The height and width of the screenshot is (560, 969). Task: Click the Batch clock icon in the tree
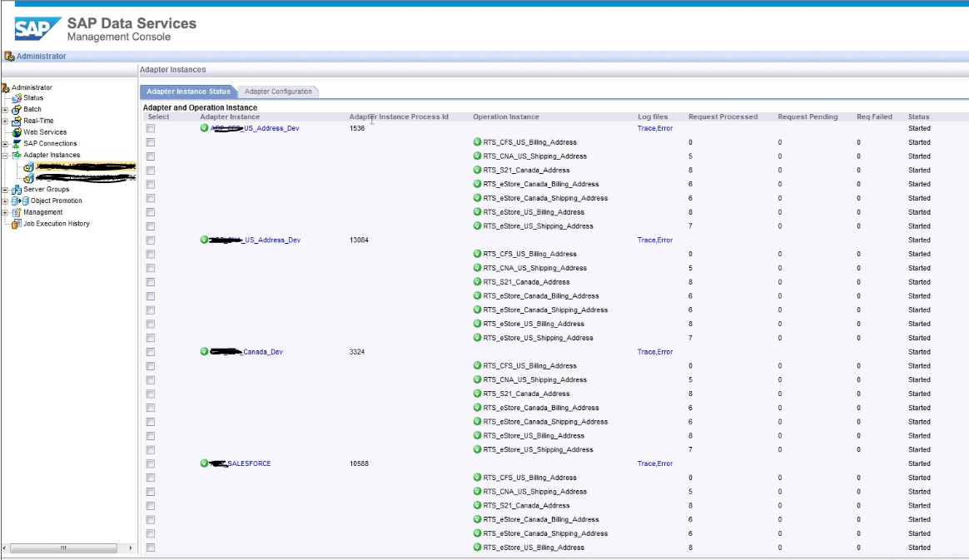coord(17,109)
